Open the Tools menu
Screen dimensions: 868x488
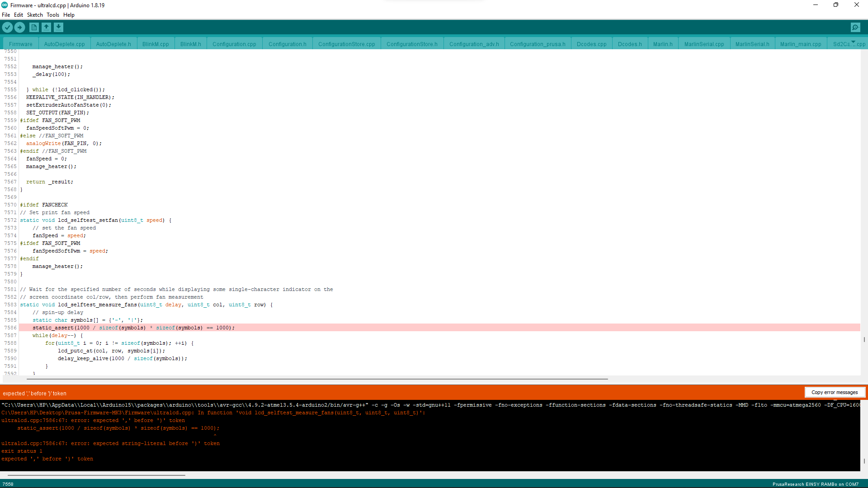coord(53,14)
